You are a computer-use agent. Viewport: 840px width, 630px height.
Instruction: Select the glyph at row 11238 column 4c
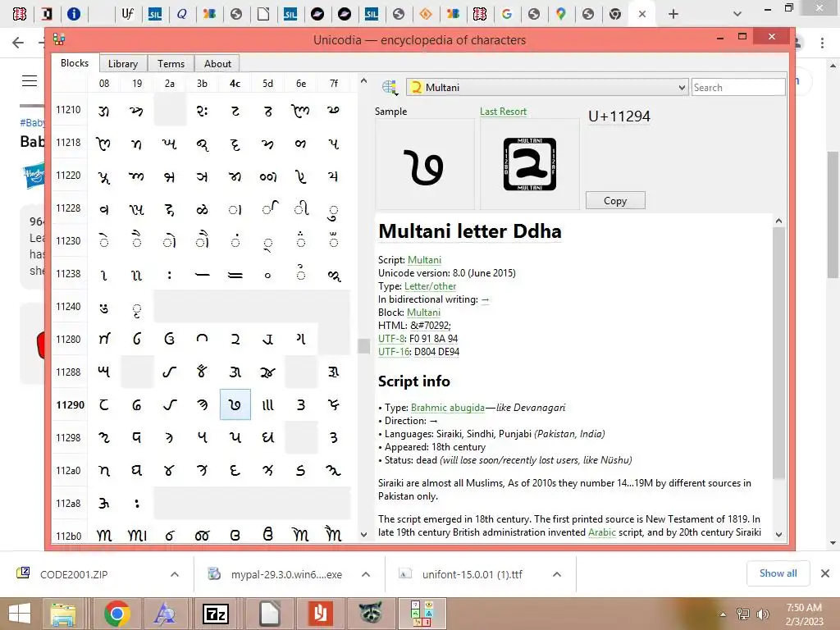(235, 274)
